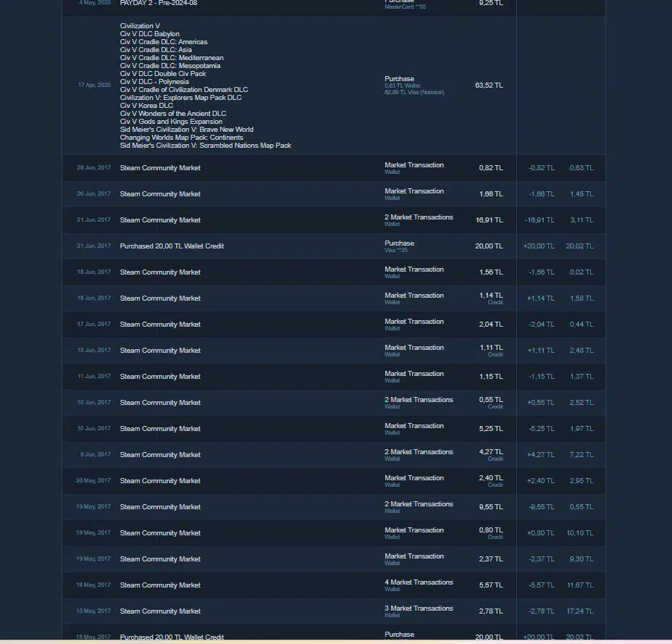
Task: Click "Civ V Cradle DLC: Asia"
Action: [156, 50]
